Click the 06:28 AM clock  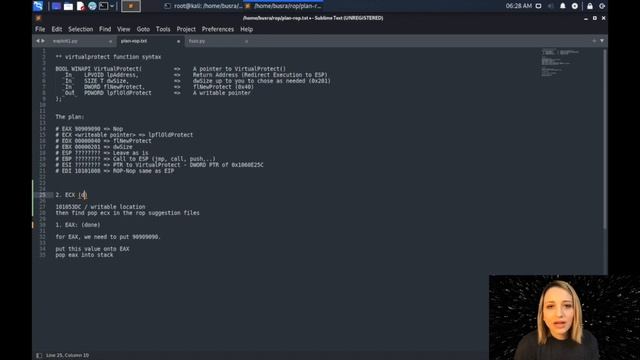[x=518, y=6]
